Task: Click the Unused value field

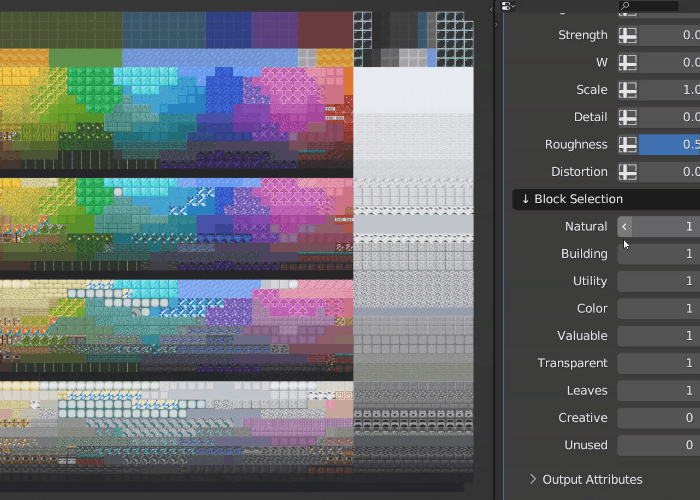Action: (659, 445)
